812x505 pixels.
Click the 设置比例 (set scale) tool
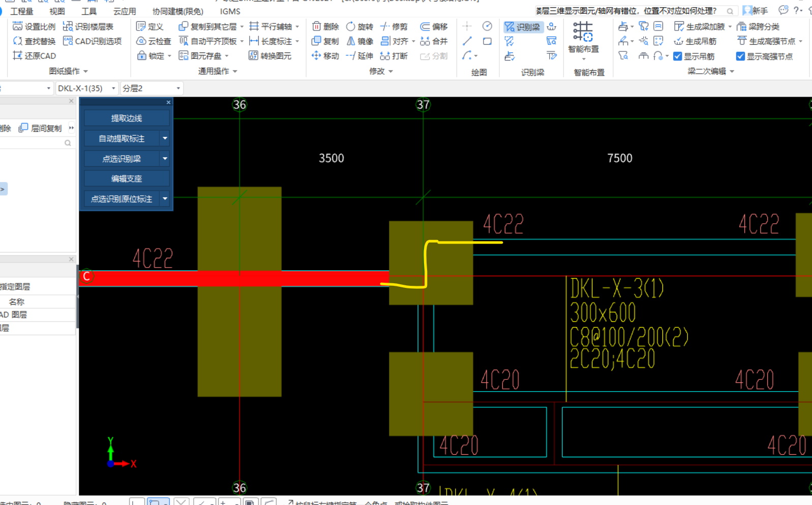pyautogui.click(x=34, y=26)
